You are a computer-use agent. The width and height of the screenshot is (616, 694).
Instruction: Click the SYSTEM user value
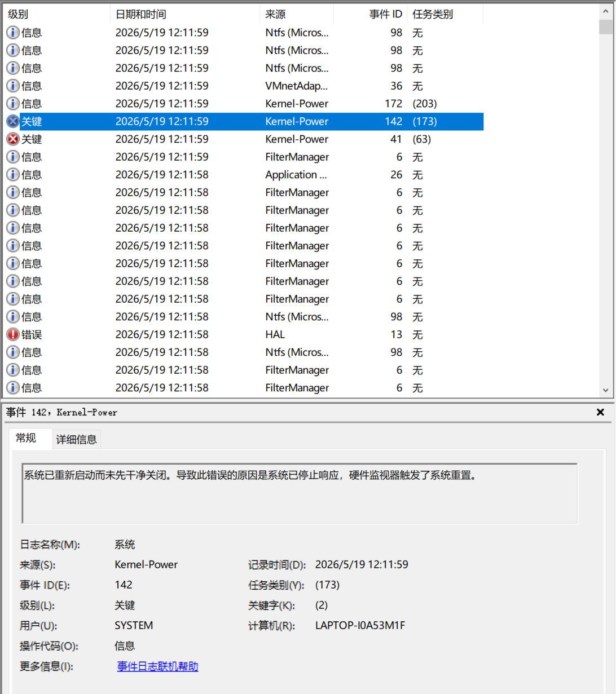[x=134, y=625]
